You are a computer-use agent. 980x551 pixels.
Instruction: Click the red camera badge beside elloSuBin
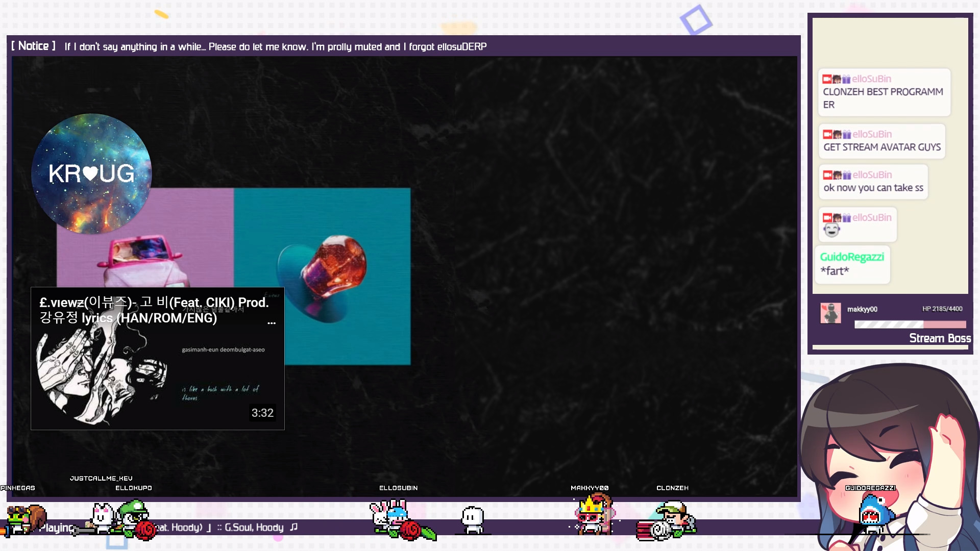coord(826,78)
